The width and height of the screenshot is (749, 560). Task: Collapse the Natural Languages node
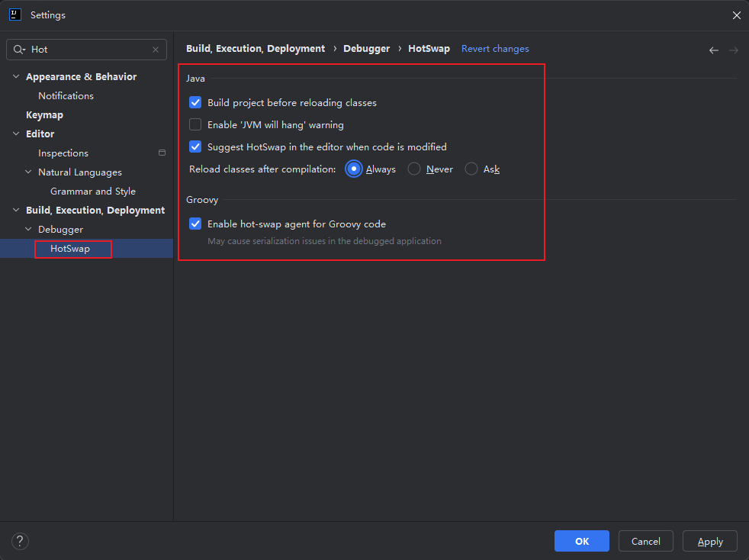click(28, 172)
